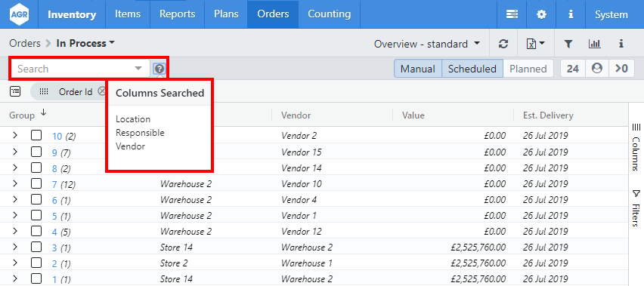Click the Value column header
Screen dimensions: 644x286
(x=413, y=115)
